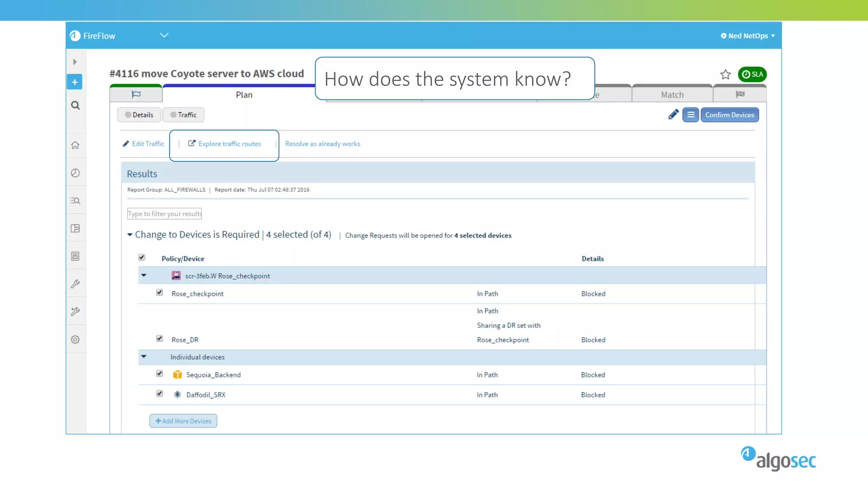
Task: Click the Rose_DR device name
Action: (x=185, y=340)
